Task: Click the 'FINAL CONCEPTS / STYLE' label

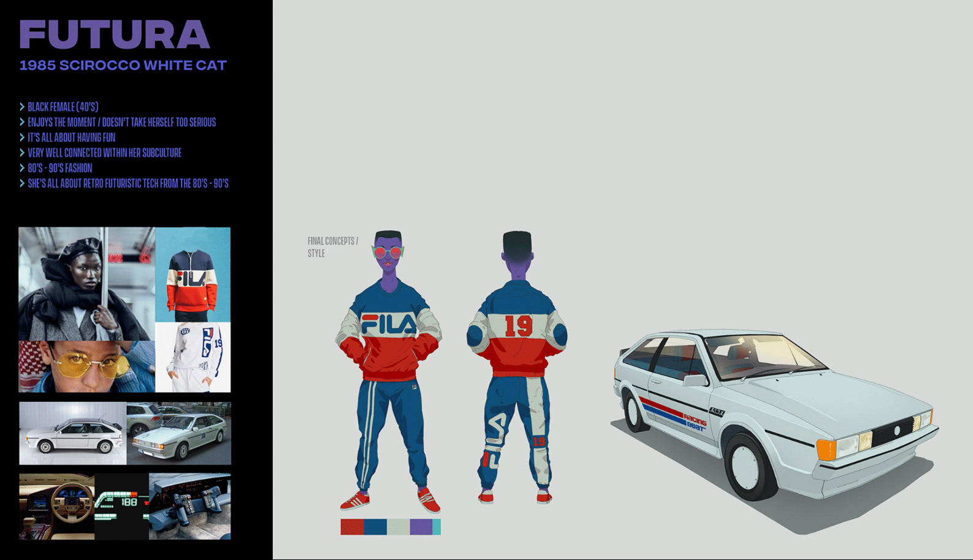Action: [333, 247]
